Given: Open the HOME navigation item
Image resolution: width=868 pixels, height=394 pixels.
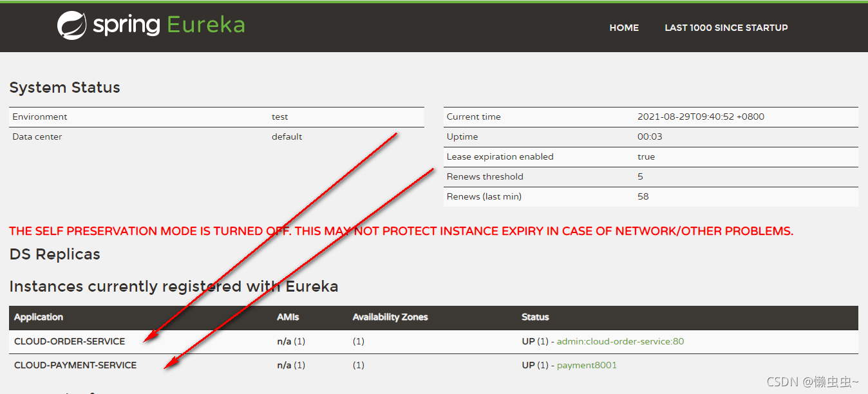Looking at the screenshot, I should tap(624, 28).
